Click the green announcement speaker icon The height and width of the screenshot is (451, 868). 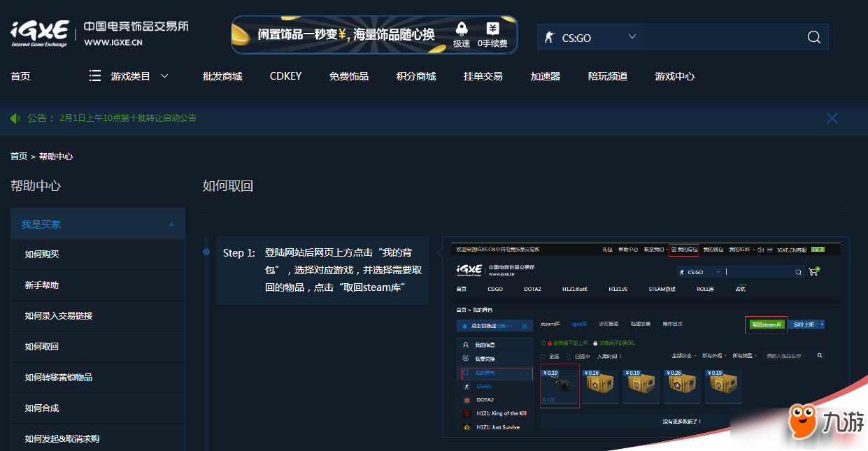[16, 118]
